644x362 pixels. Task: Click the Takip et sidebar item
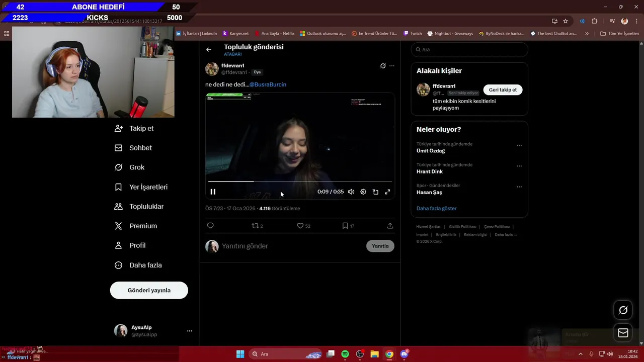134,128
